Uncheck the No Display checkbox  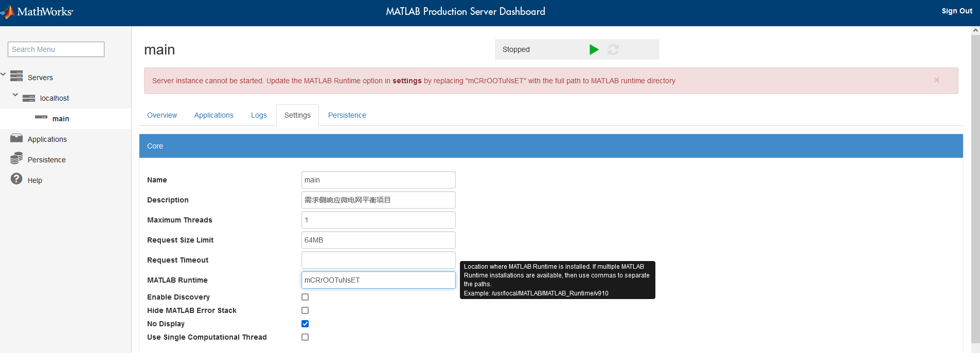click(x=305, y=324)
